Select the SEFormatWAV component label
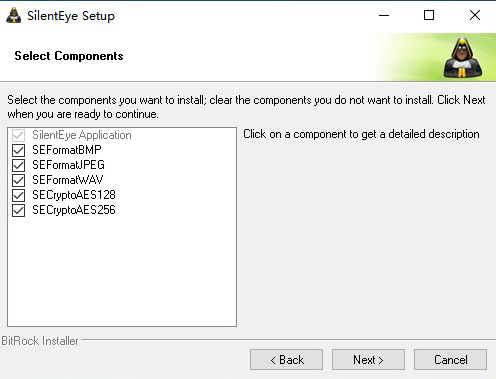 [x=68, y=180]
